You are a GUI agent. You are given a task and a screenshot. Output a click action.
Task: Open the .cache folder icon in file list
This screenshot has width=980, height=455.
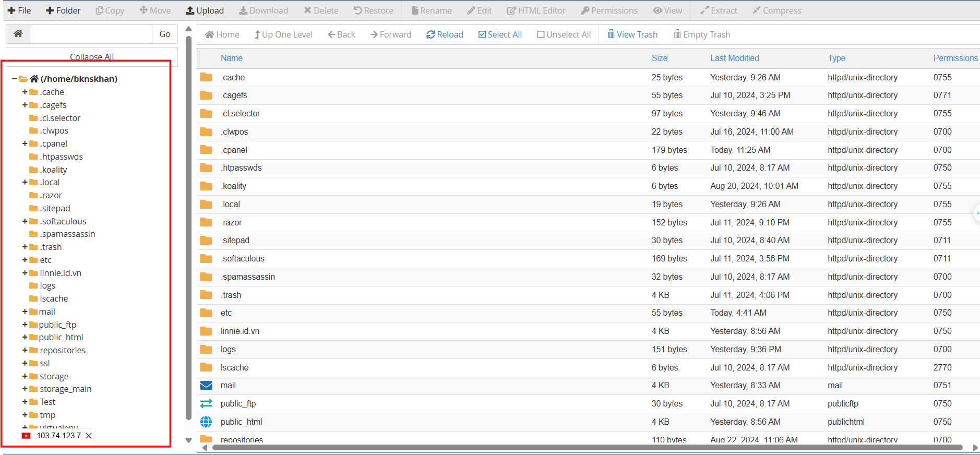click(x=206, y=77)
